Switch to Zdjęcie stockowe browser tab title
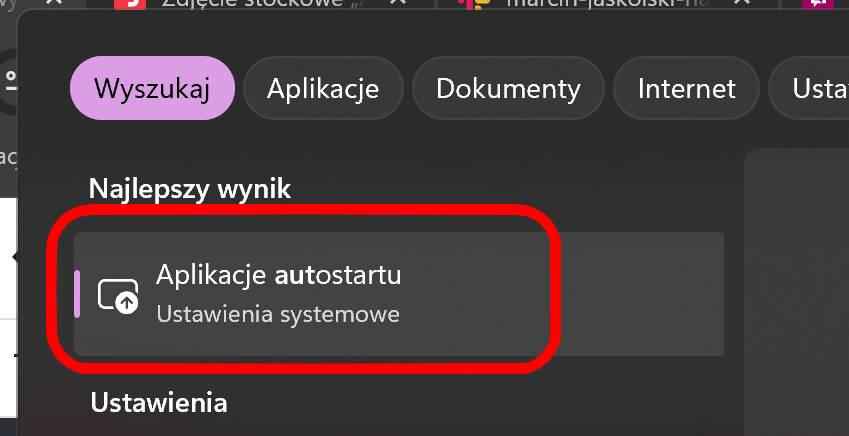Image resolution: width=849 pixels, height=436 pixels. [x=252, y=3]
